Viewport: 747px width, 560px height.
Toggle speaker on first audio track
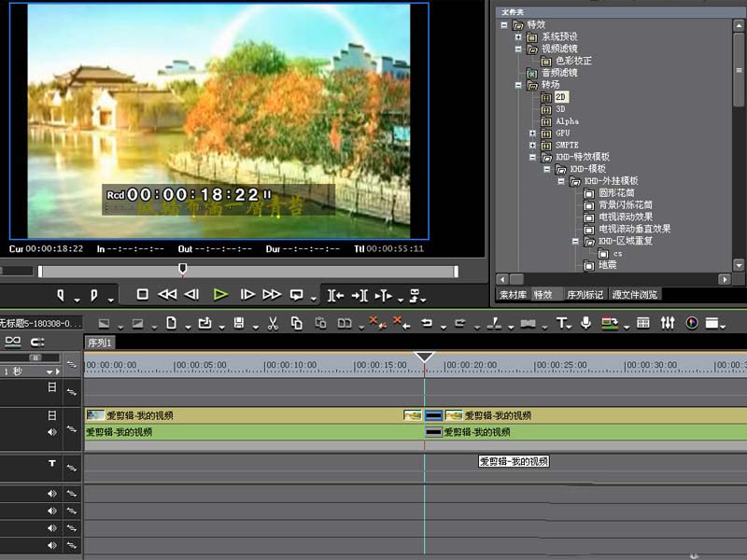pos(52,494)
